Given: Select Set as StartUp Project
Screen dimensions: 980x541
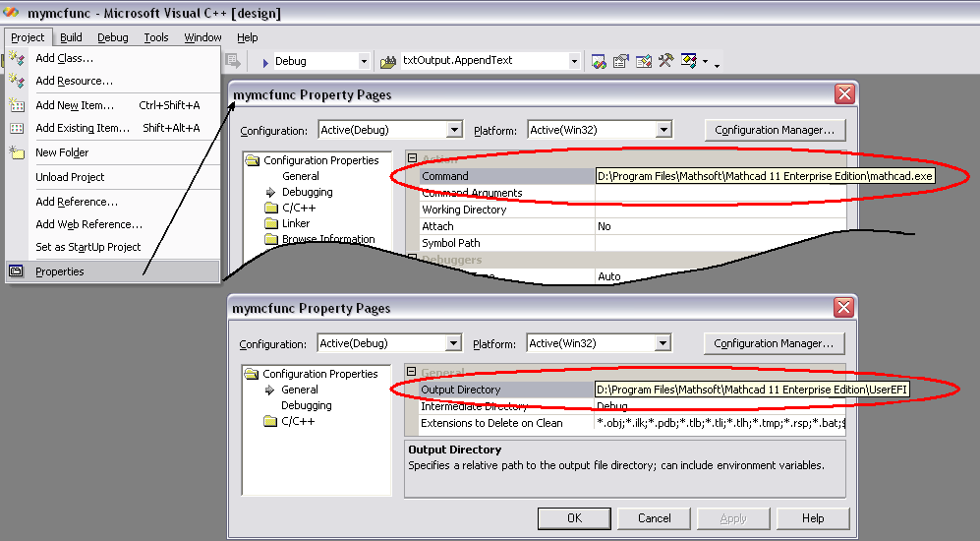Looking at the screenshot, I should click(113, 247).
